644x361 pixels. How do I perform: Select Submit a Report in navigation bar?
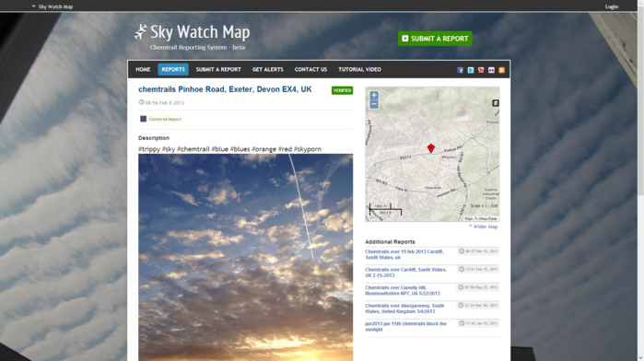click(x=218, y=69)
